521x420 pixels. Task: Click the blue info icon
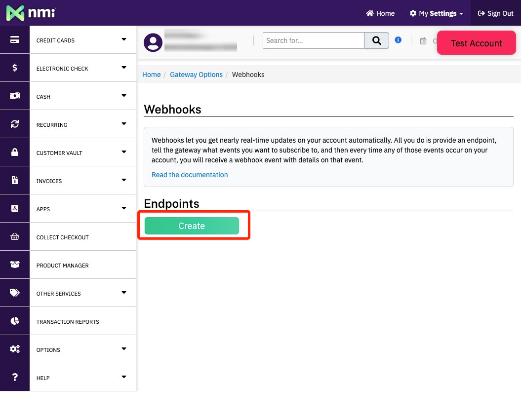(398, 40)
